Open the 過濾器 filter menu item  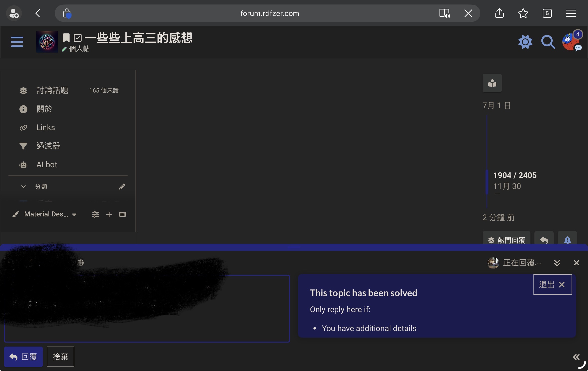(48, 146)
